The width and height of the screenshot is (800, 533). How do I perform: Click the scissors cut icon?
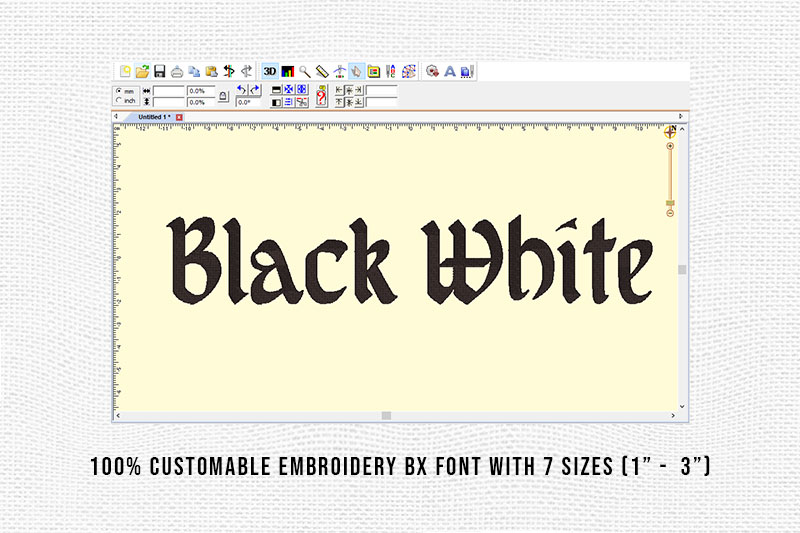click(x=302, y=103)
